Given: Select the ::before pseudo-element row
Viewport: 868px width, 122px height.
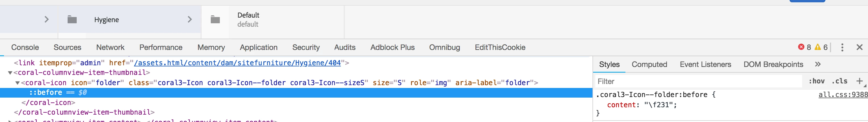Looking at the screenshot, I should point(296,93).
